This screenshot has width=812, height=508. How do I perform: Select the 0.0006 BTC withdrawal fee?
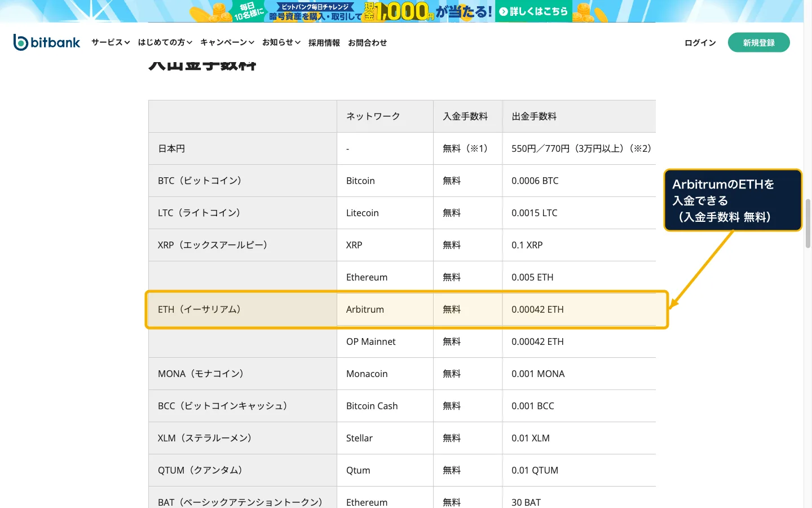coord(535,181)
